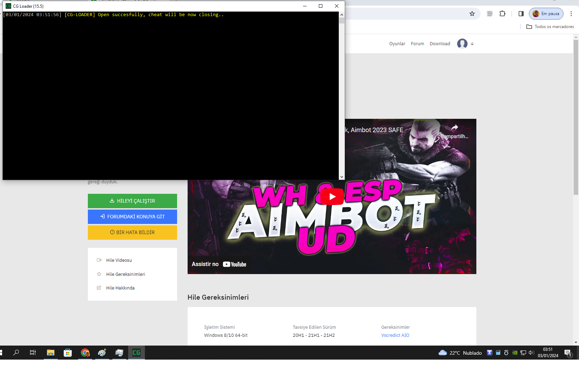Click the Compartilhar share arrow on video
Viewport: 588px width, 368px height.
point(454,128)
